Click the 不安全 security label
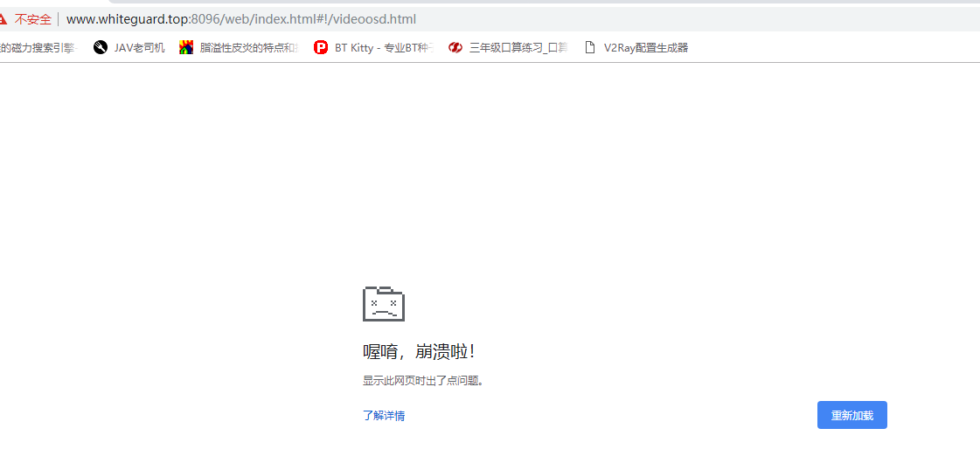Screen dimensions: 980x470 pyautogui.click(x=33, y=19)
